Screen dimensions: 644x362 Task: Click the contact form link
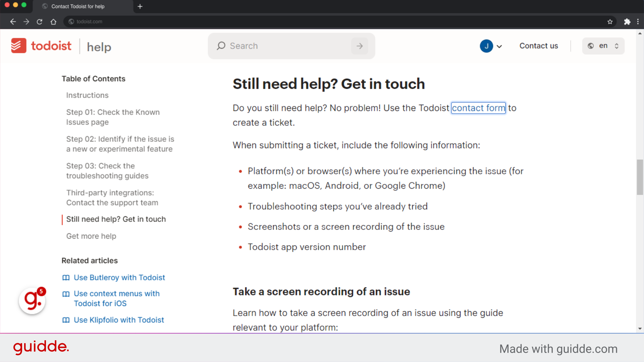tap(478, 108)
